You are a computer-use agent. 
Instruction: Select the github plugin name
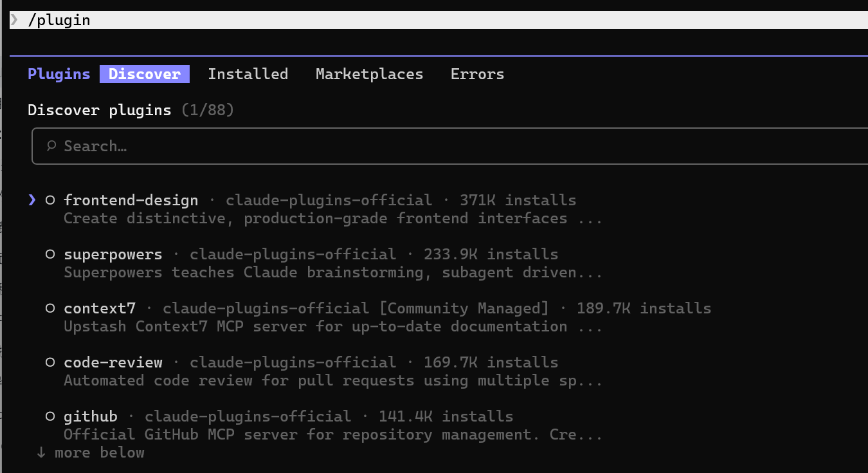tap(91, 416)
